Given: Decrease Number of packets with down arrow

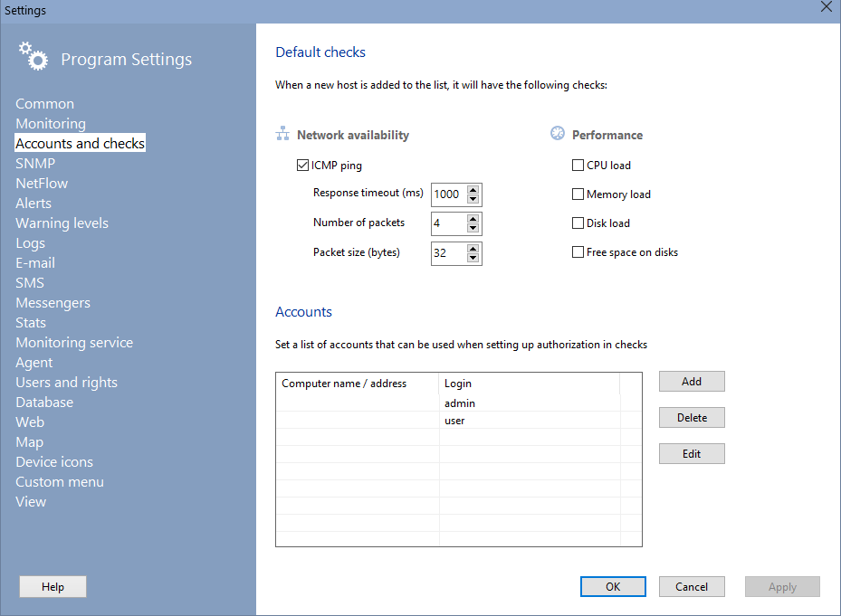Looking at the screenshot, I should coord(473,229).
